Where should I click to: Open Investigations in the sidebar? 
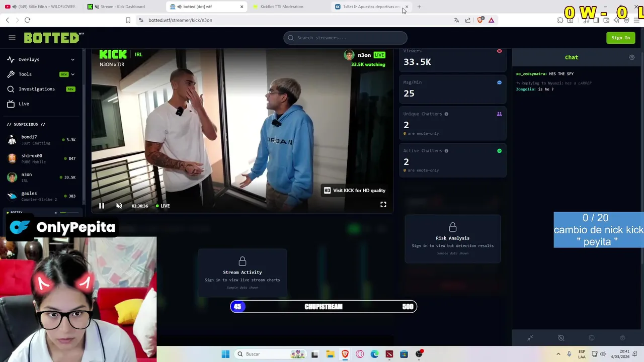(x=41, y=89)
